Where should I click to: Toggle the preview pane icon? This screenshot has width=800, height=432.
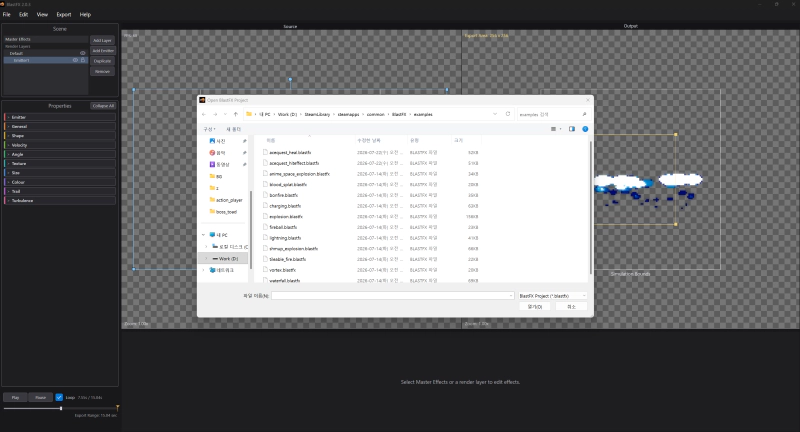pyautogui.click(x=572, y=129)
